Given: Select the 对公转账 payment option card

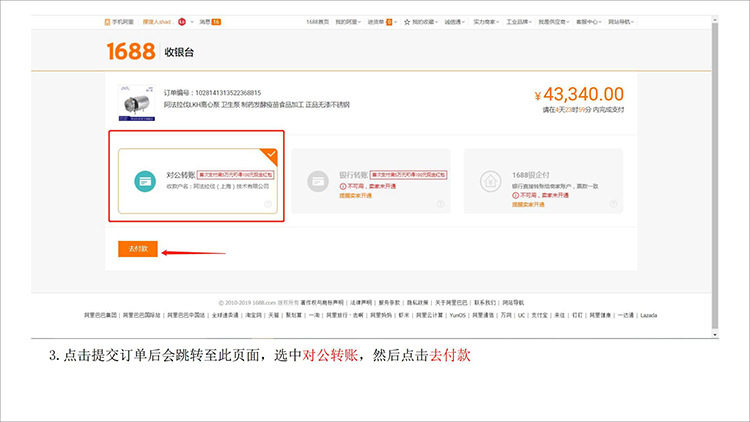Looking at the screenshot, I should (198, 181).
